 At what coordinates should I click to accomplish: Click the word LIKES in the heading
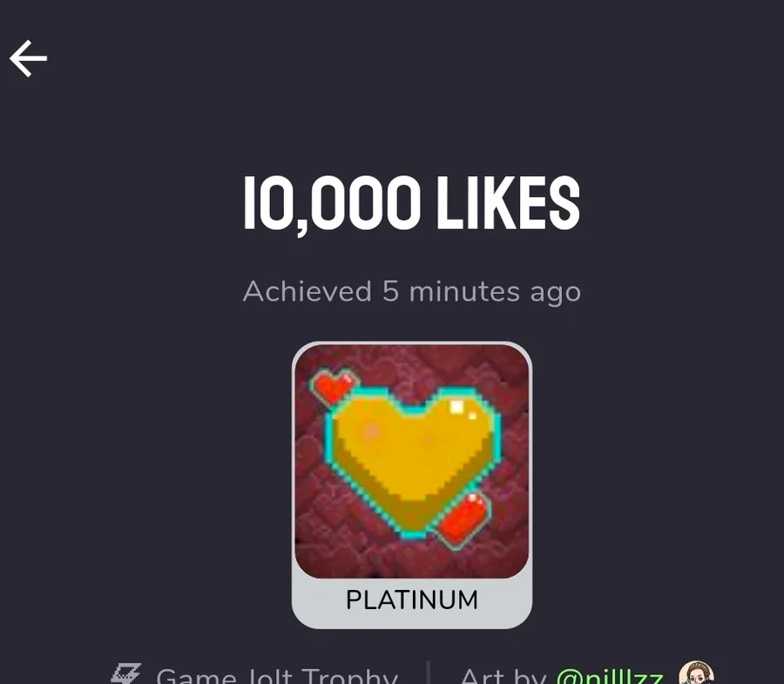[509, 202]
